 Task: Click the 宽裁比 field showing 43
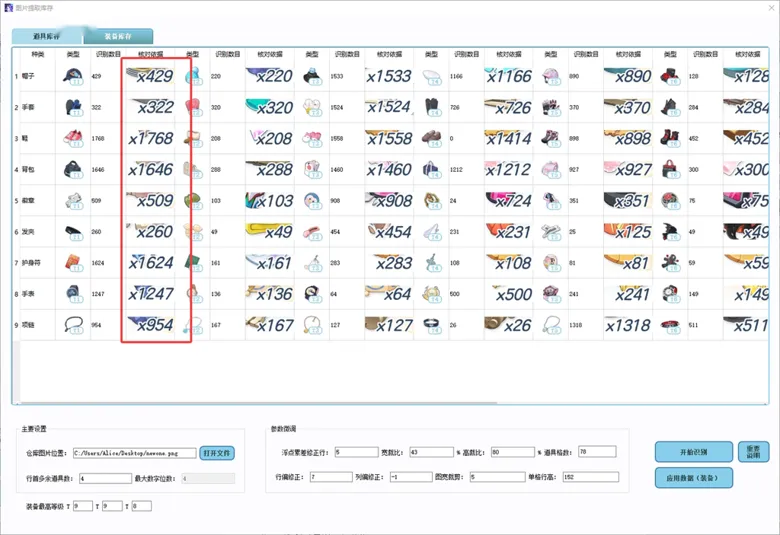431,452
